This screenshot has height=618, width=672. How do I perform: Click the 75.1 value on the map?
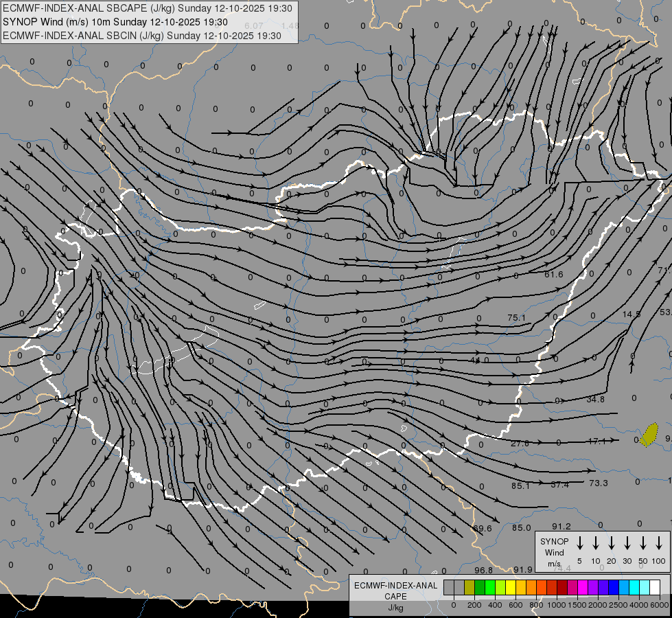point(516,318)
